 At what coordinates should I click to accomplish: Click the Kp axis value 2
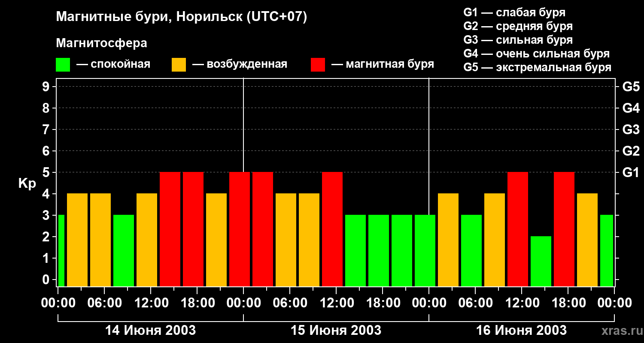(x=47, y=237)
